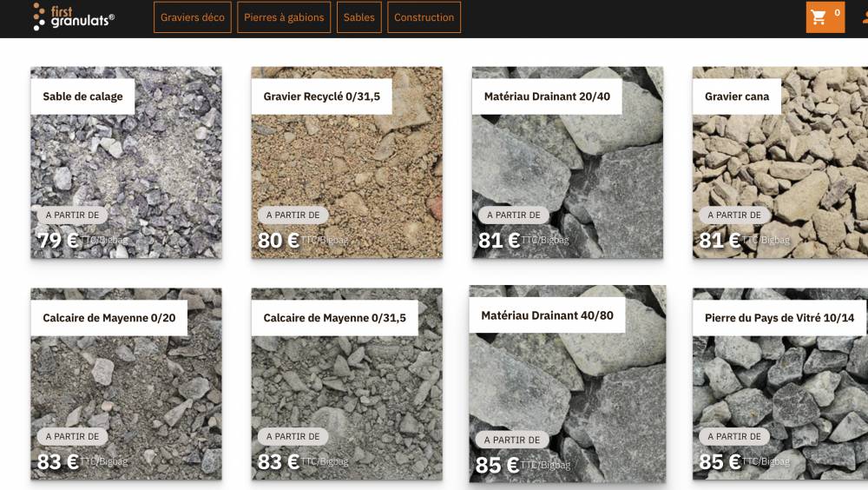Open the Construction menu

tap(424, 17)
